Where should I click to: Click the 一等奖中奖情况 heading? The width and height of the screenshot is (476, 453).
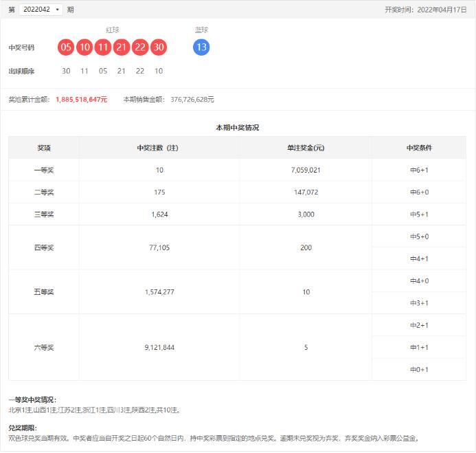coord(32,400)
